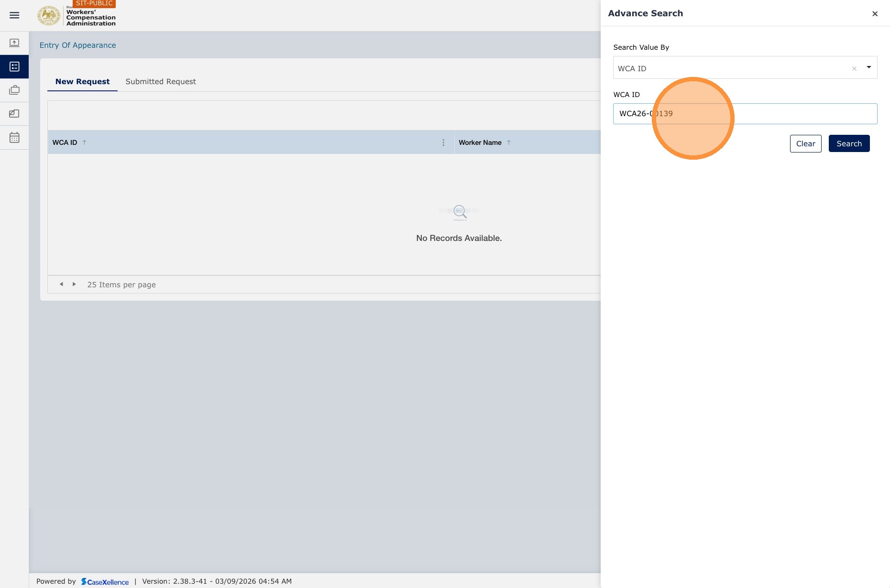Open the briefcase cases sidebar icon

[x=14, y=90]
